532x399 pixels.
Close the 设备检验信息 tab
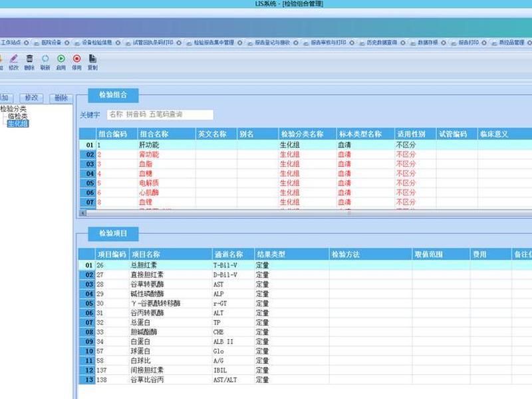point(118,43)
